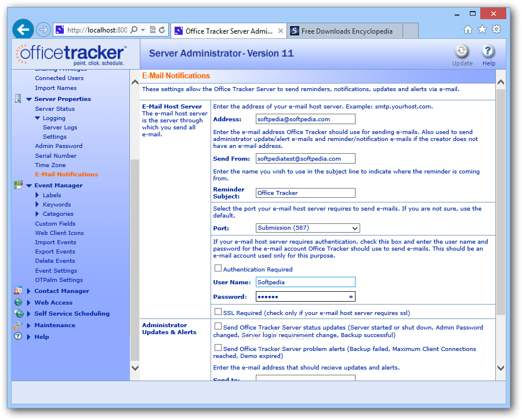522x420 pixels.
Task: Click the Send From input field
Action: coord(305,158)
